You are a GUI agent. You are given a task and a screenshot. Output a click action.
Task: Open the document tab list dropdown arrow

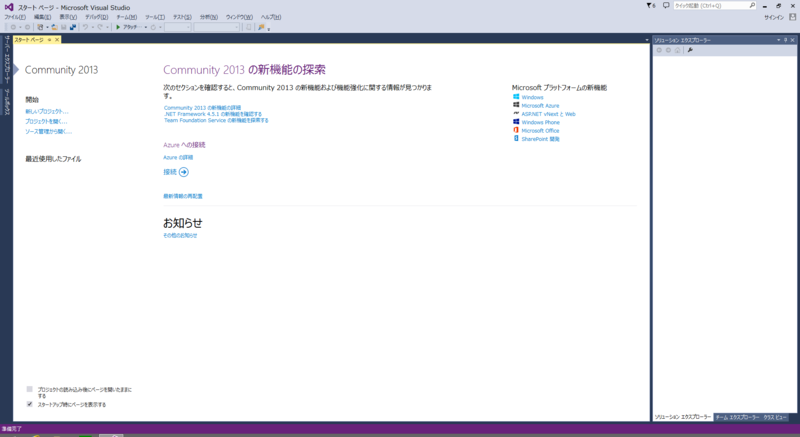click(646, 40)
